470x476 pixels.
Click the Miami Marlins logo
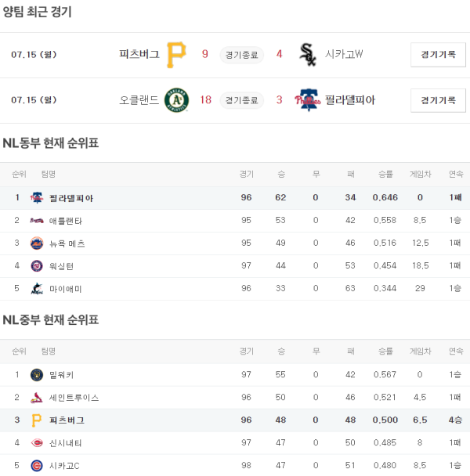pyautogui.click(x=36, y=289)
